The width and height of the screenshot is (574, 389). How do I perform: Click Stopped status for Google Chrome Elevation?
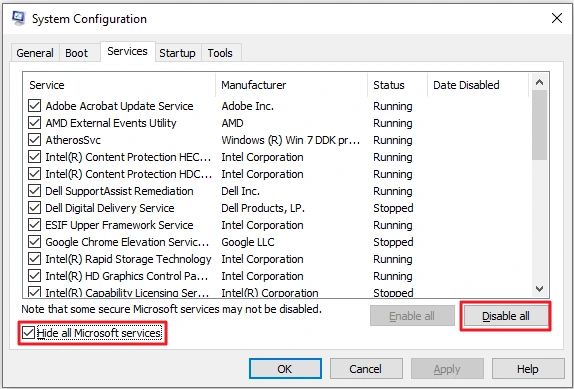393,242
